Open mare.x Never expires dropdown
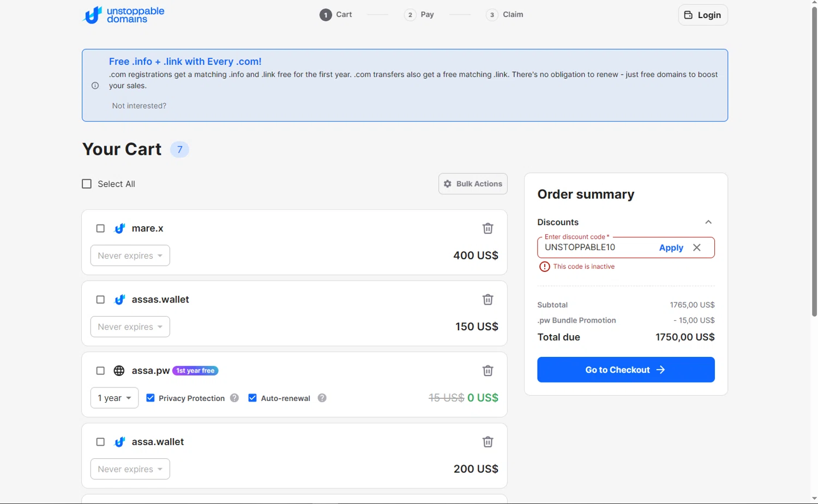This screenshot has height=504, width=818. (130, 256)
